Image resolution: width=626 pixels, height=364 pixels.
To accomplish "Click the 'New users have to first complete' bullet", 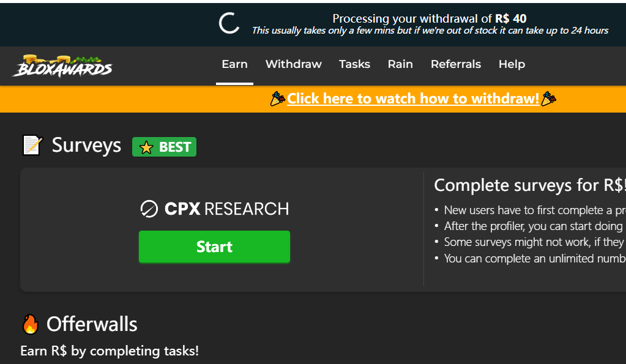I will 535,210.
